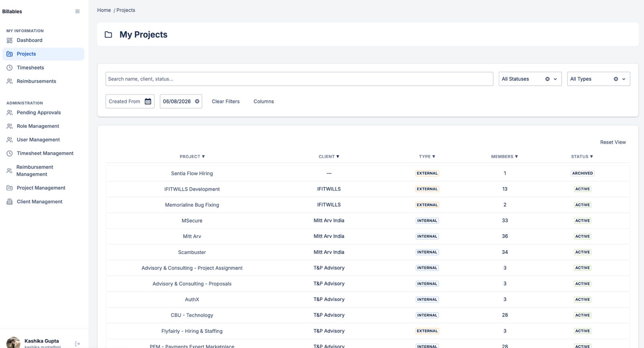
Task: Open the Created From calendar picker
Action: coord(148,101)
